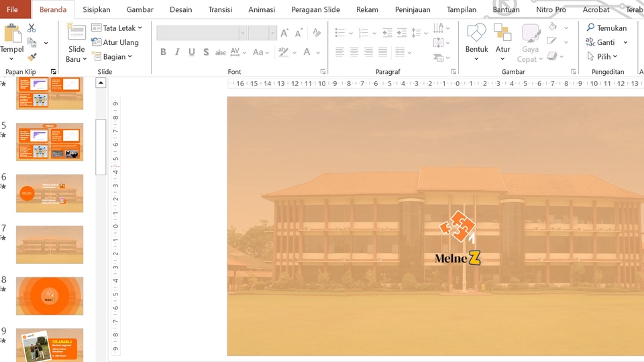This screenshot has height=362, width=644.
Task: Increase list indent level
Action: coord(402,32)
